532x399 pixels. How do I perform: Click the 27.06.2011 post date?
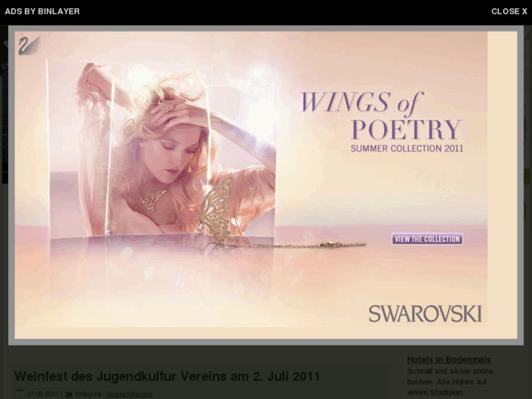click(43, 394)
